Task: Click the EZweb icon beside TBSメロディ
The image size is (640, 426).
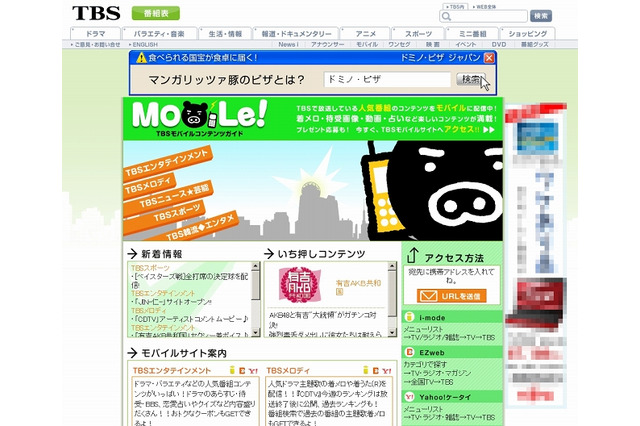Action: (376, 371)
